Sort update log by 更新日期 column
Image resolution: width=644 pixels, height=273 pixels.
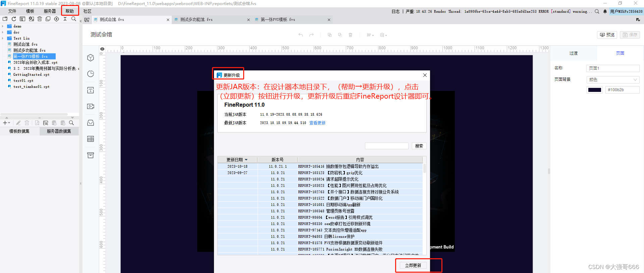pos(237,160)
